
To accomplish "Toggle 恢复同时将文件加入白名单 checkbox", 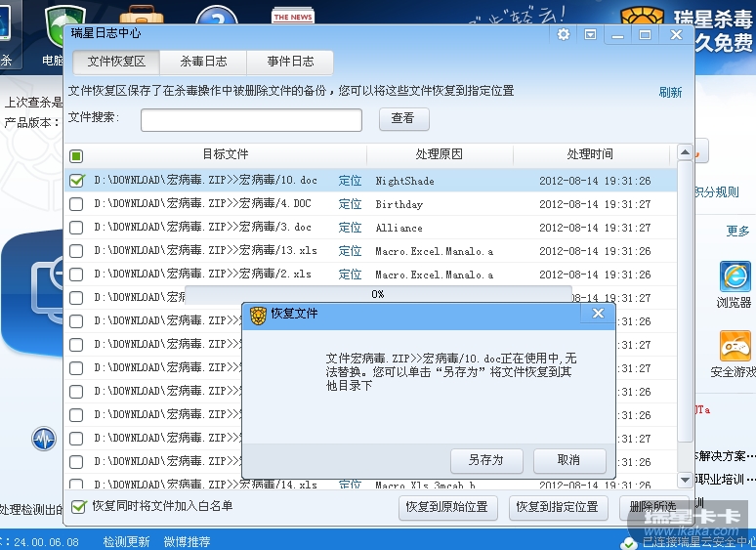I will click(x=78, y=507).
